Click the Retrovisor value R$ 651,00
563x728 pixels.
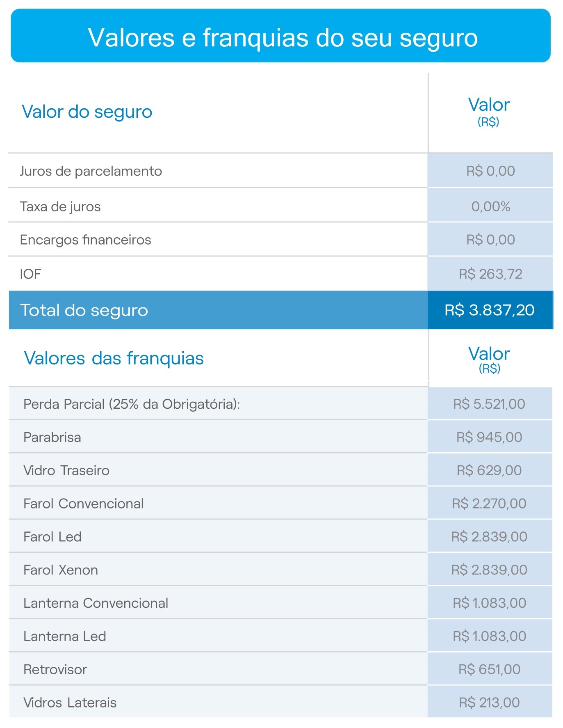pos(489,669)
